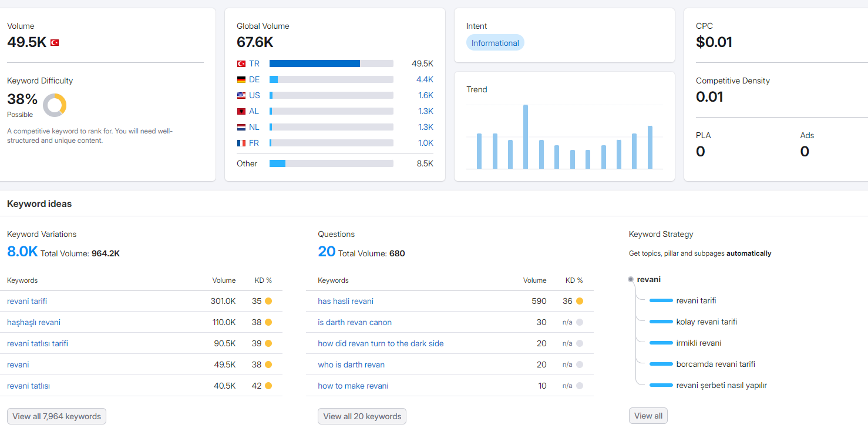Click the Turkey flag next to volume 49.5K
The image size is (868, 438).
click(x=55, y=42)
